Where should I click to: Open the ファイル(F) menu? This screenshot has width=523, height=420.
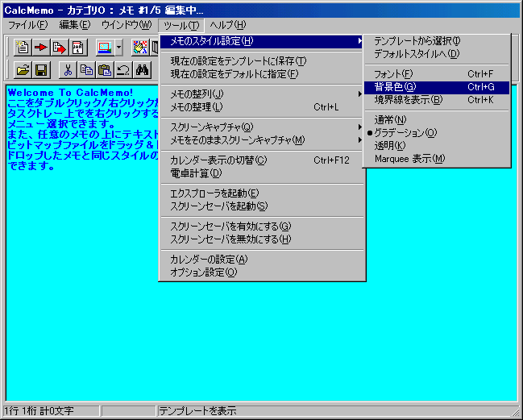(27, 25)
